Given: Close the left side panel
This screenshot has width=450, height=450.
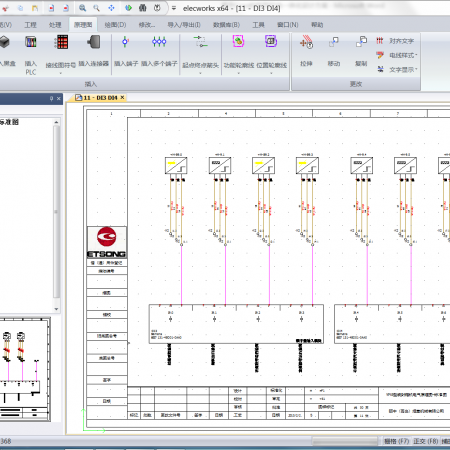Looking at the screenshot, I should tap(59, 98).
